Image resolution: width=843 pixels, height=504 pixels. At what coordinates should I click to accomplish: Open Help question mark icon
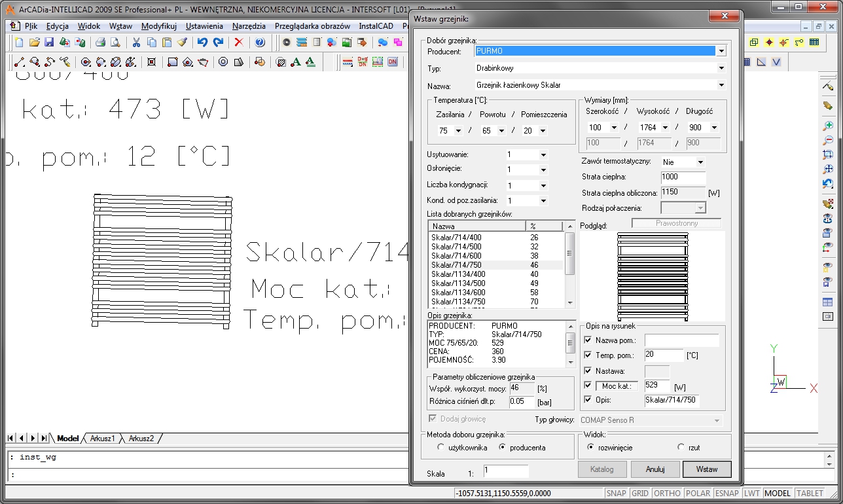tap(260, 43)
